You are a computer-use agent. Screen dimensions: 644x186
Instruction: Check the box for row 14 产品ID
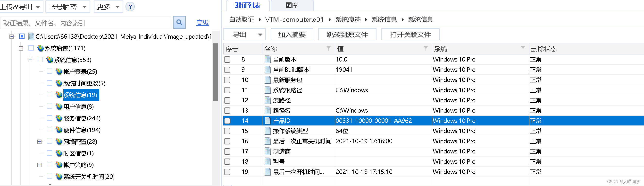[227, 121]
